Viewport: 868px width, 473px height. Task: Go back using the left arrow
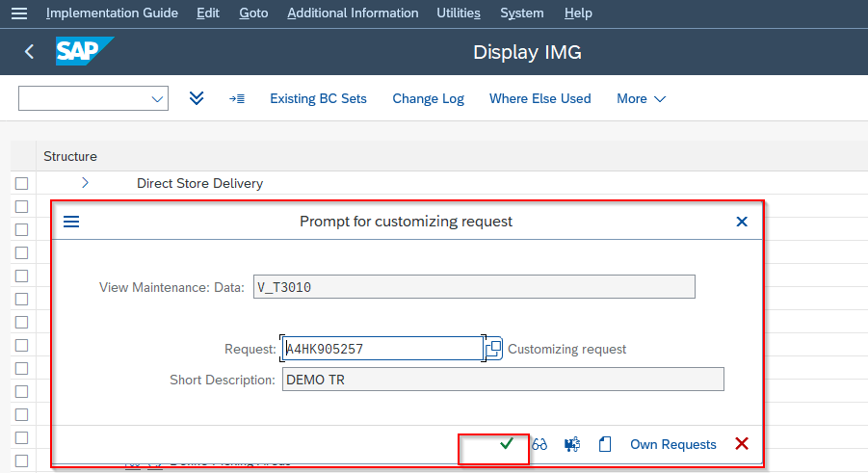tap(29, 52)
